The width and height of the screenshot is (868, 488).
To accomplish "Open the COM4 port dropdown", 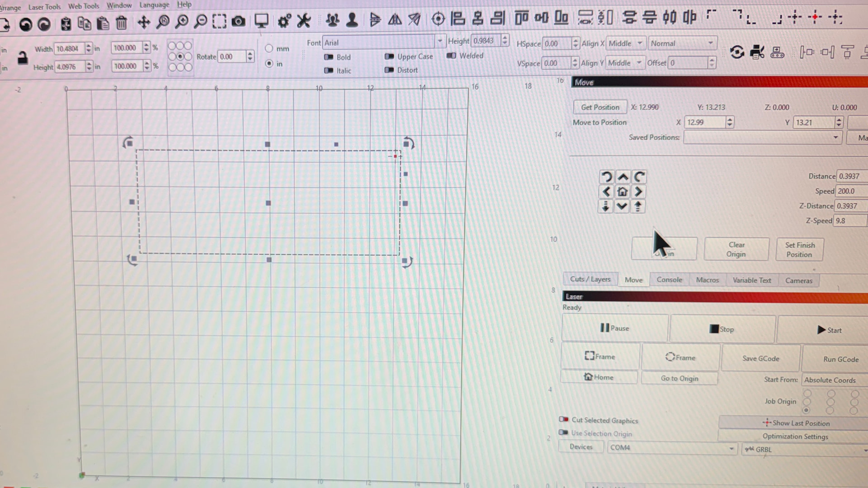I will point(672,448).
